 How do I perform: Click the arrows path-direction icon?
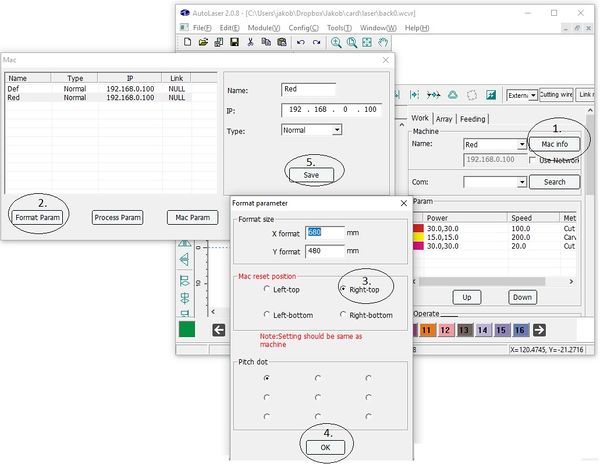434,94
